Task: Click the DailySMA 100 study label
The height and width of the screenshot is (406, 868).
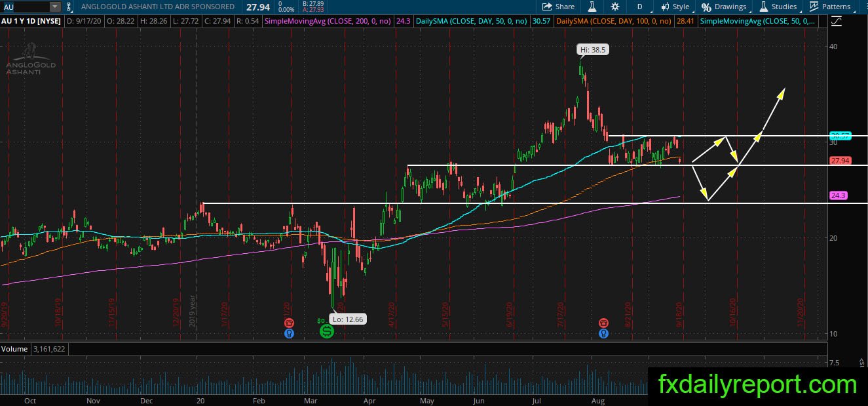Action: [613, 21]
